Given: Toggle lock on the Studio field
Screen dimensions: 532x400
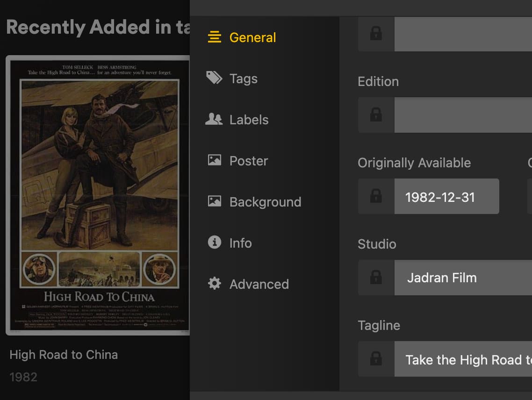Looking at the screenshot, I should pyautogui.click(x=376, y=277).
